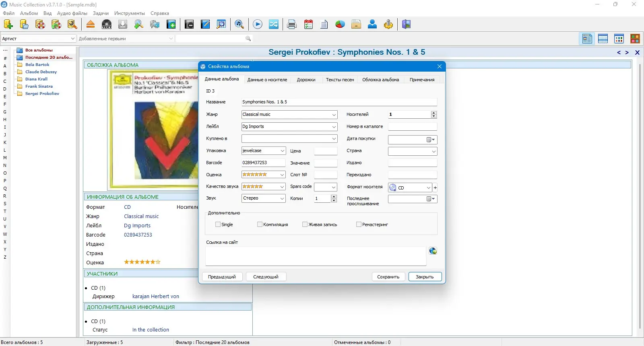
Task: Check the Ремастеринг checkbox
Action: coord(359,224)
